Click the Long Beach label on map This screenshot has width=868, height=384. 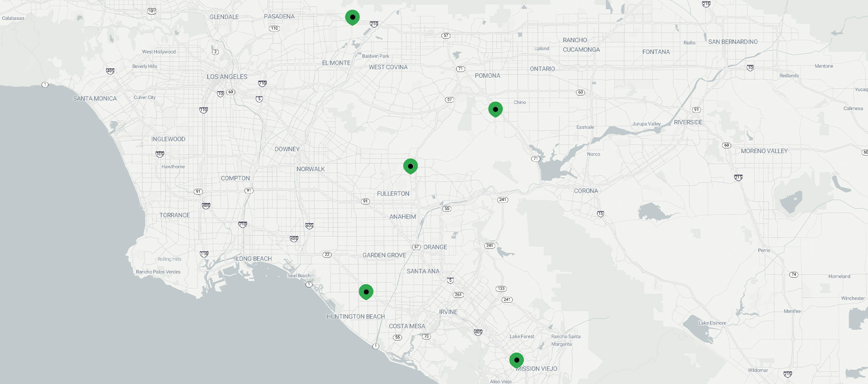click(254, 259)
